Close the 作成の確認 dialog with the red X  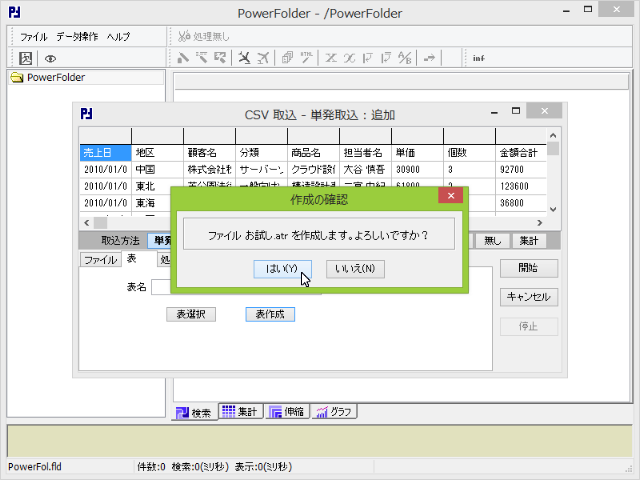coord(451,196)
